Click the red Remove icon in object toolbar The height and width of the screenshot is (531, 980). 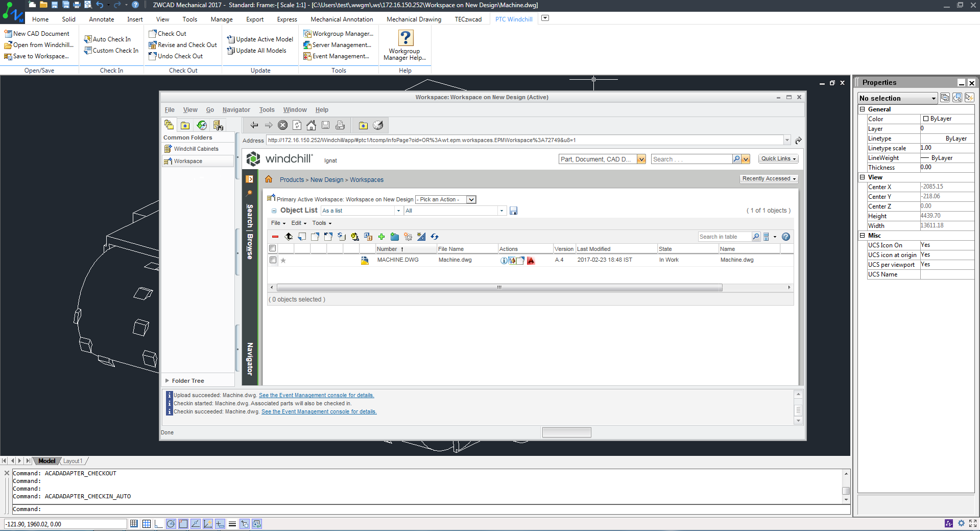coord(275,237)
